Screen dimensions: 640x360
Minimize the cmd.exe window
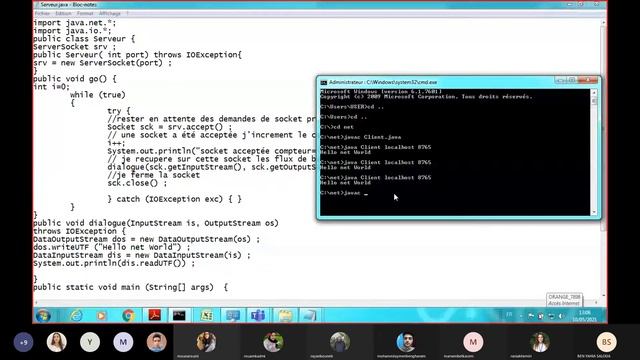(x=561, y=80)
